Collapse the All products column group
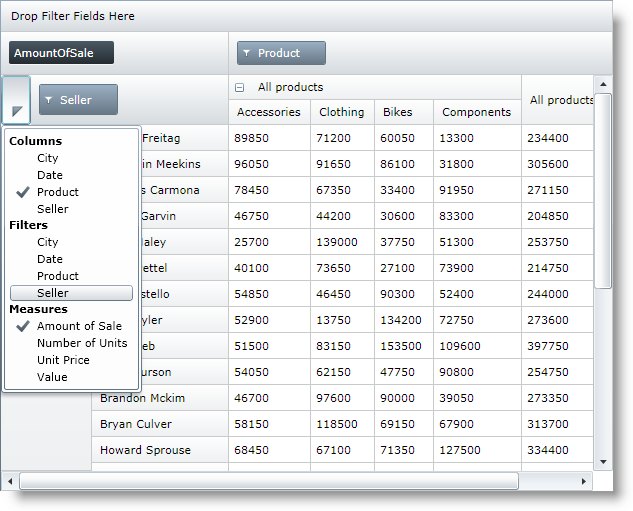Screen dimensions: 633x511 (239, 88)
